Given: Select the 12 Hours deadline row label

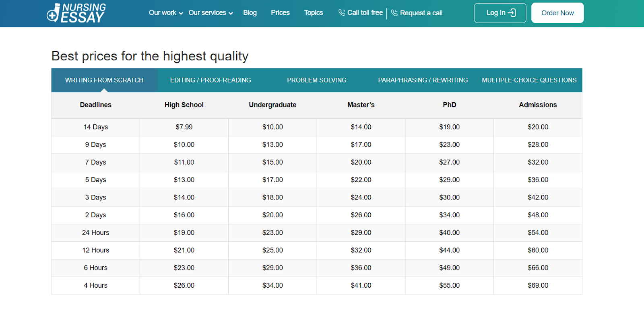Looking at the screenshot, I should point(96,250).
